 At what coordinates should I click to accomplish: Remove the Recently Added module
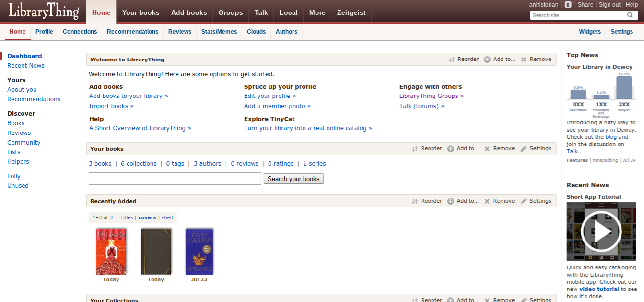(499, 201)
